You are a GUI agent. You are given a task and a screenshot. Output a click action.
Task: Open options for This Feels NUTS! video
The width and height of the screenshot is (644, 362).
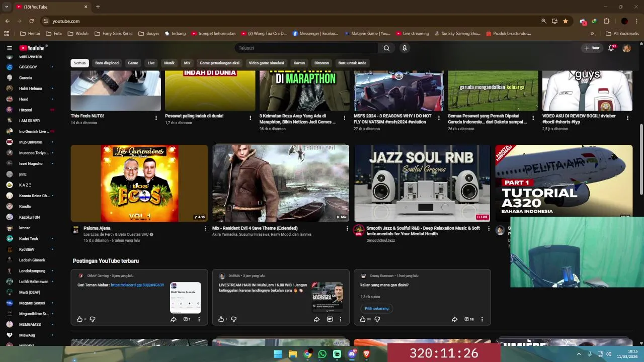(156, 118)
